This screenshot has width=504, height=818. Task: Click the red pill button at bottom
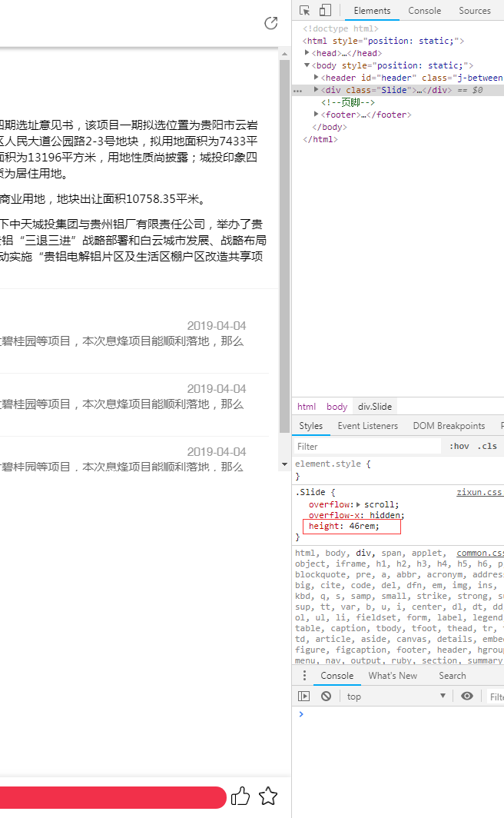pos(112,797)
